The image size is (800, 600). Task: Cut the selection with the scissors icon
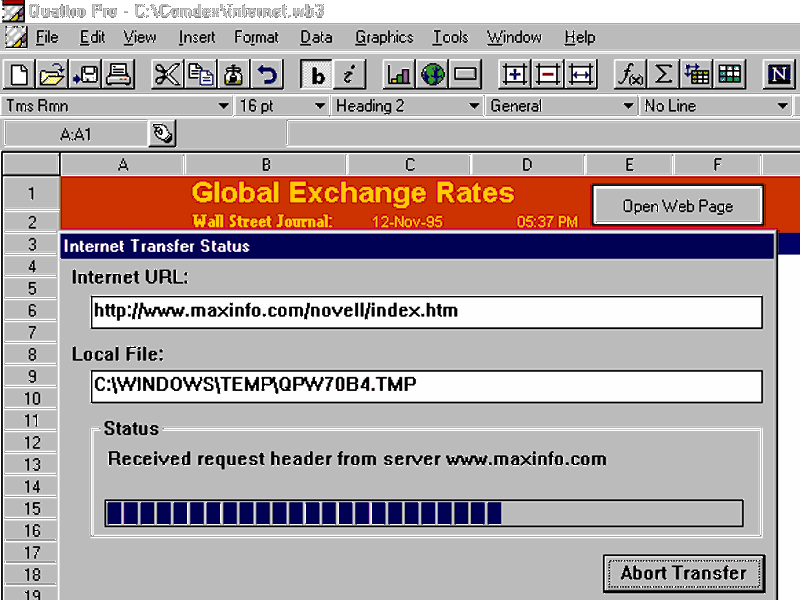167,75
